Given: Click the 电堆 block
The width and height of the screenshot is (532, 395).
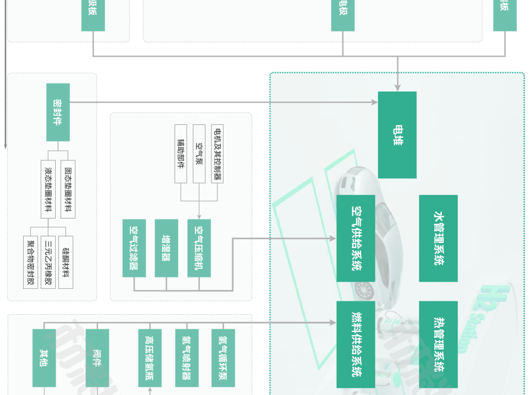Looking at the screenshot, I should (x=397, y=135).
